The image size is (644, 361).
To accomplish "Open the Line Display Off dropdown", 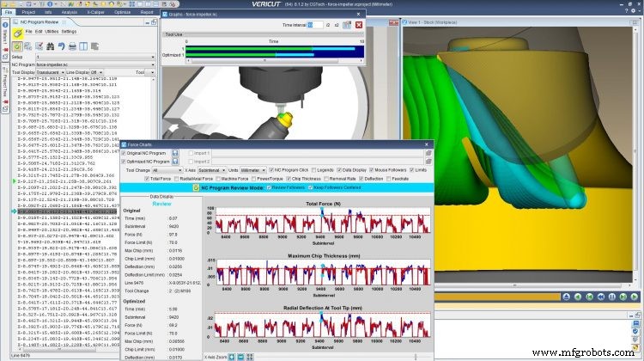I will click(97, 72).
